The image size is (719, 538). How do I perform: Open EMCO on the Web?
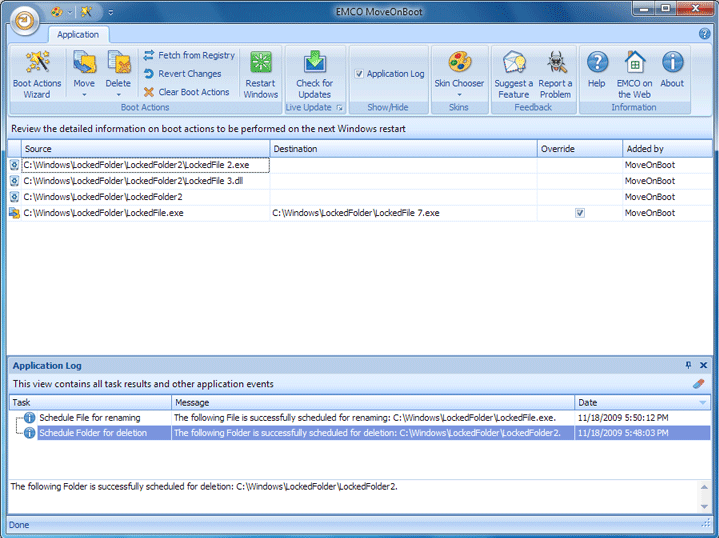pyautogui.click(x=635, y=74)
